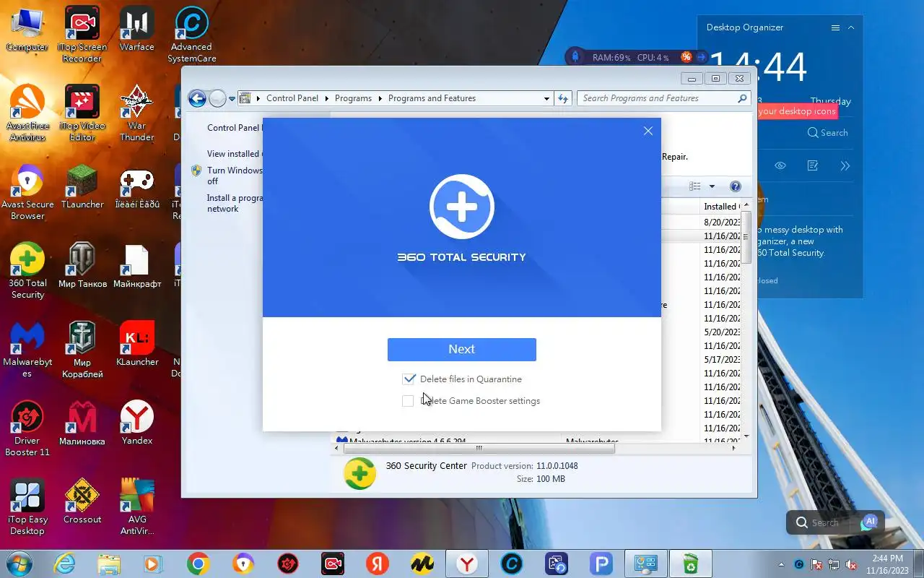Image resolution: width=924 pixels, height=578 pixels.
Task: Select Avast Free Antivirus desktop icon
Action: [x=27, y=113]
